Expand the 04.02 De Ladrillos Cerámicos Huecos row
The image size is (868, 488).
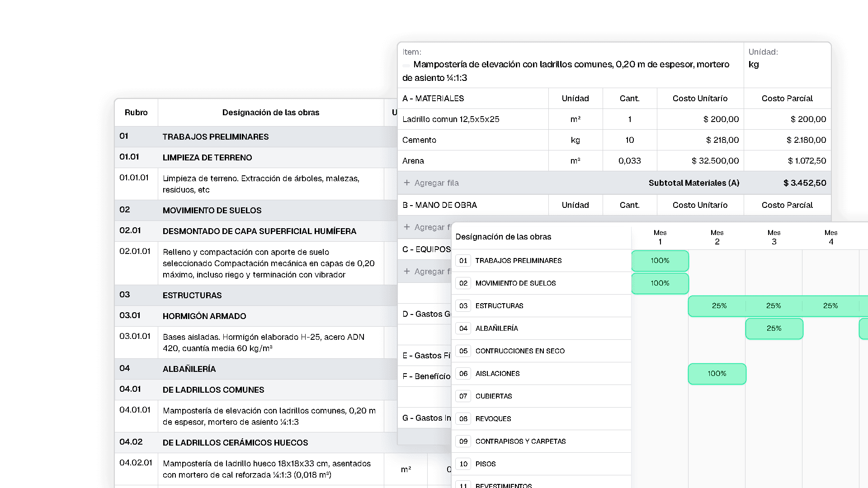tap(235, 443)
